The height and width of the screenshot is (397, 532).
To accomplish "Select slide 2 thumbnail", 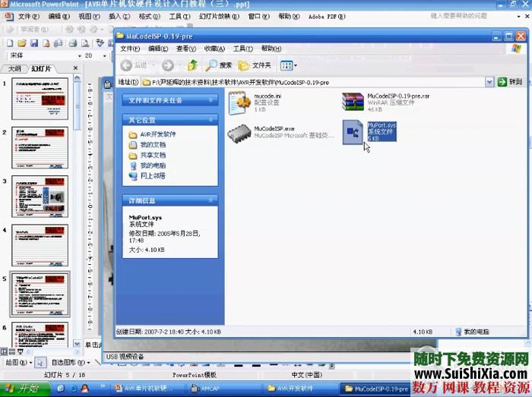I will pyautogui.click(x=40, y=148).
